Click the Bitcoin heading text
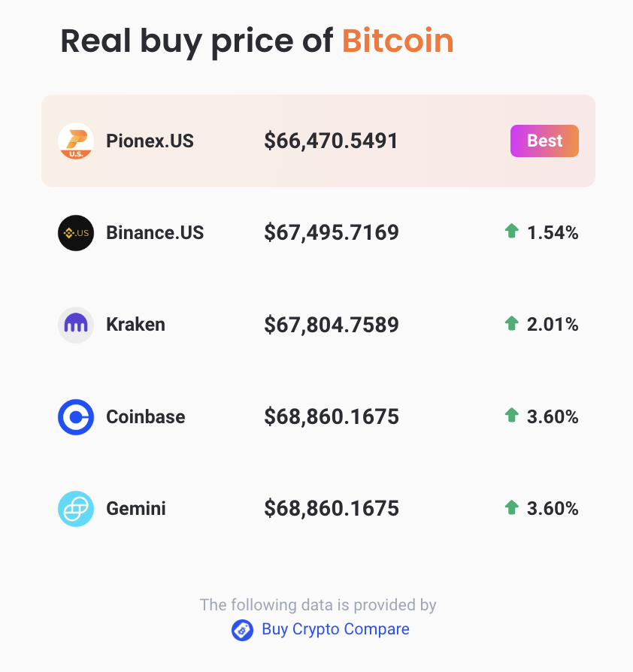The height and width of the screenshot is (672, 633). [x=398, y=41]
